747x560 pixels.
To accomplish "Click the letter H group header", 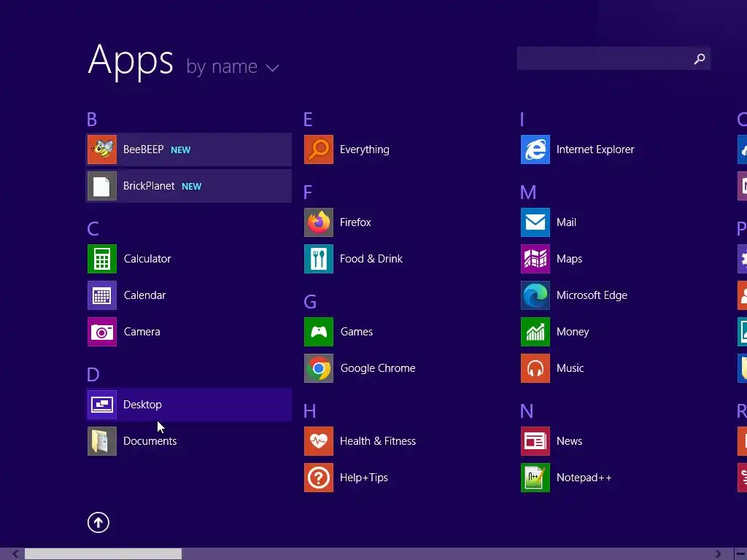I will coord(309,411).
